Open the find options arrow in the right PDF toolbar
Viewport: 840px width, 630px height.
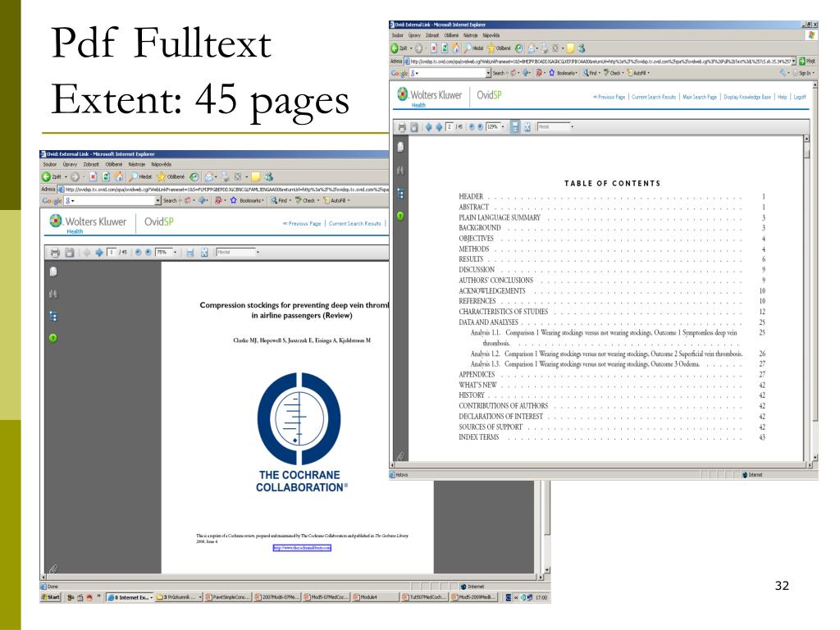[572, 127]
